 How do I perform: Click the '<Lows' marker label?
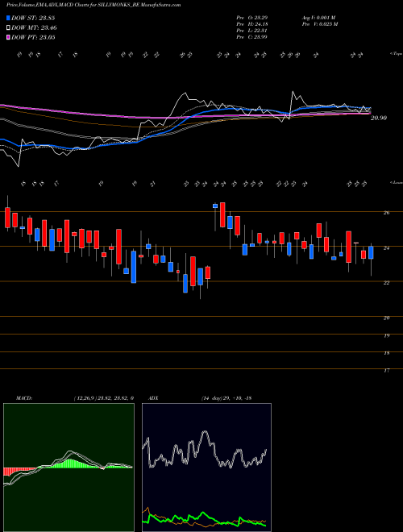396,183
